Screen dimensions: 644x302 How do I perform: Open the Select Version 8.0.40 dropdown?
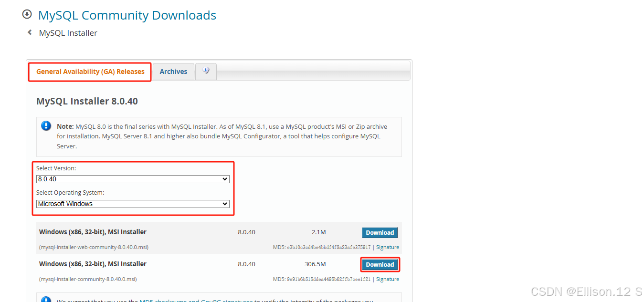[x=133, y=179]
